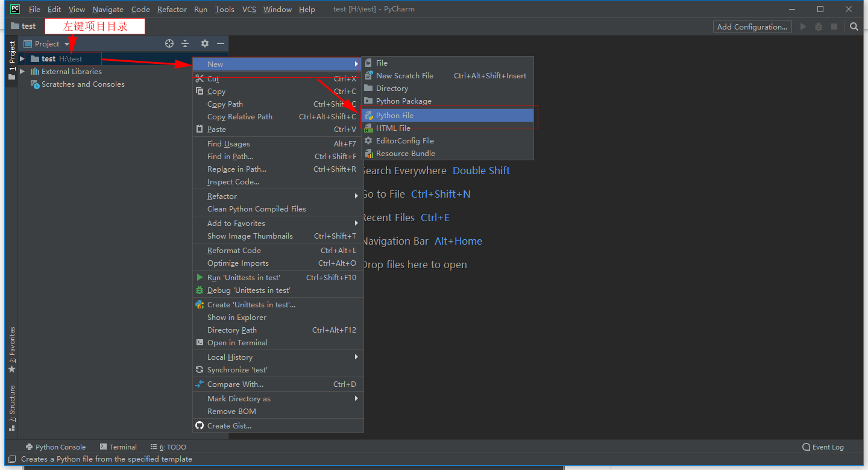Click the Stop square icon in top toolbar
The height and width of the screenshot is (470, 868).
(834, 27)
